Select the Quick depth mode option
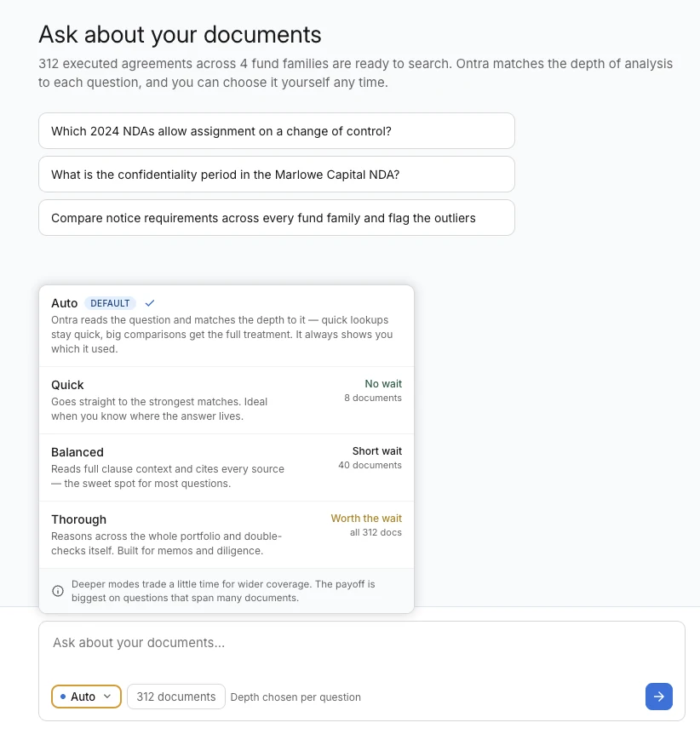 (227, 400)
